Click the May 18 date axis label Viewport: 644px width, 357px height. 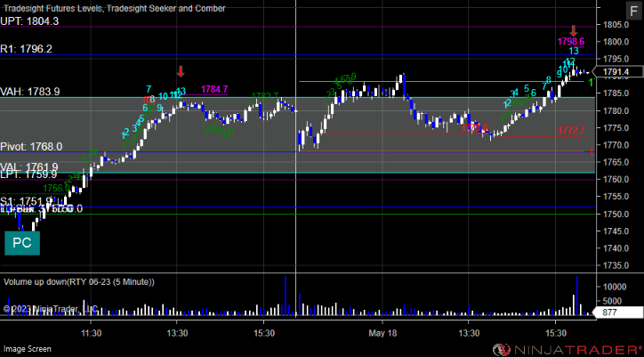pos(382,333)
